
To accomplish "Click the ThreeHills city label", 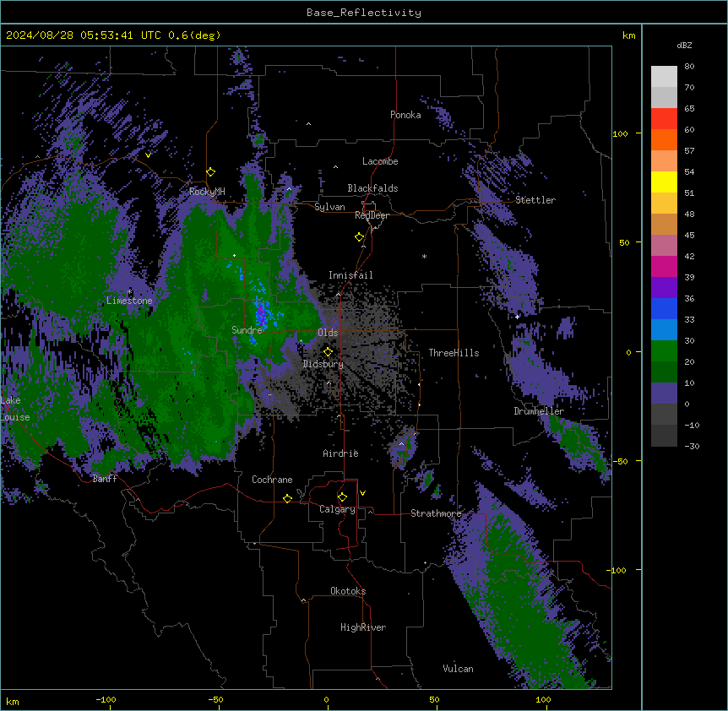I will pos(454,353).
